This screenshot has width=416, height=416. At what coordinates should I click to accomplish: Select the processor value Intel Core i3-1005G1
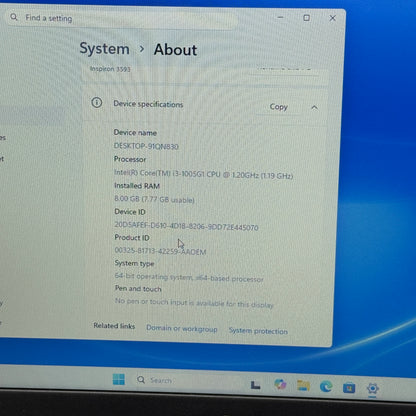tap(203, 174)
